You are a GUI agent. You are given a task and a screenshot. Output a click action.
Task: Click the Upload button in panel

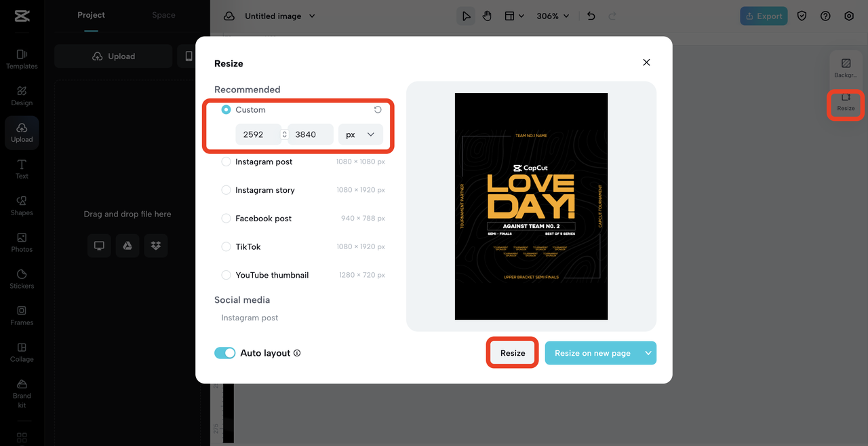coord(113,56)
